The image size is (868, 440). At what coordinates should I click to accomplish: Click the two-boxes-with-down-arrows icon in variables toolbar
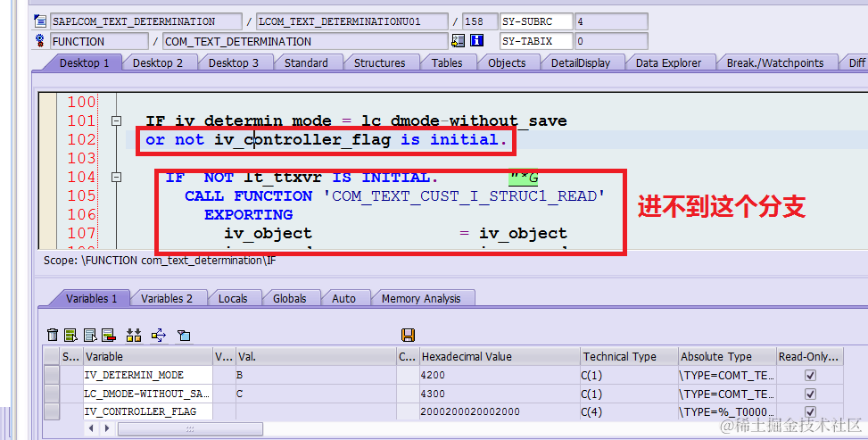134,335
